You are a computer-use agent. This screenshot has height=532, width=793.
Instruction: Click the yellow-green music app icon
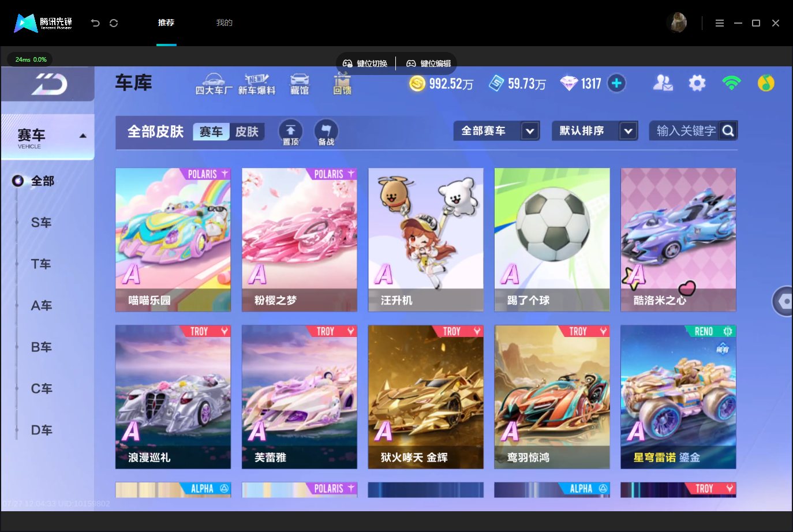coord(766,83)
